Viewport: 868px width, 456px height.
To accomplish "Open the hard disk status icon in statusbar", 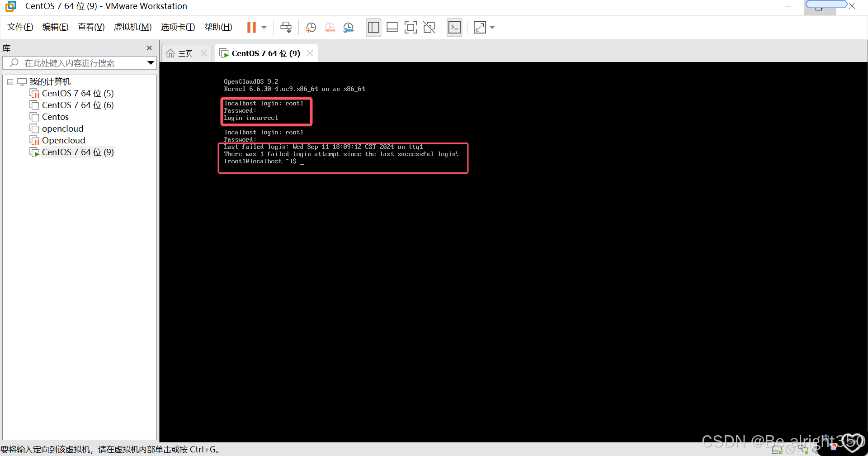I will coord(777,449).
